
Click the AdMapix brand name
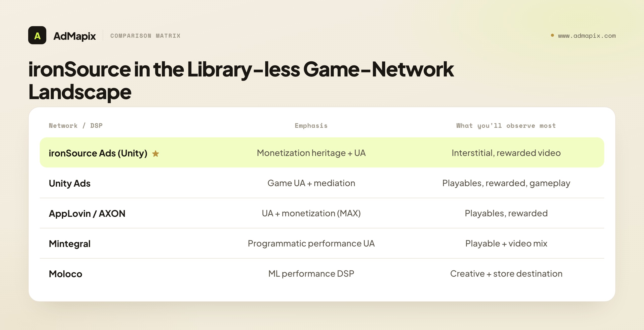click(x=74, y=36)
